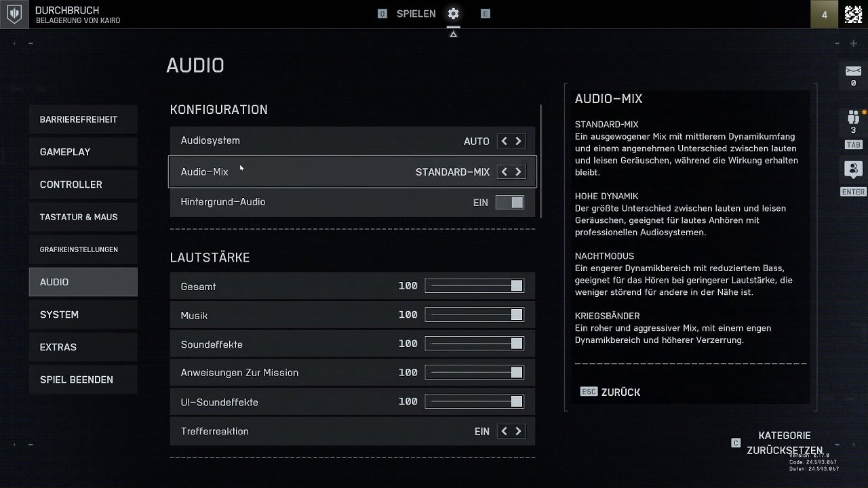Open CONTROLLER settings category
Screen dimensions: 868x488
[83, 184]
